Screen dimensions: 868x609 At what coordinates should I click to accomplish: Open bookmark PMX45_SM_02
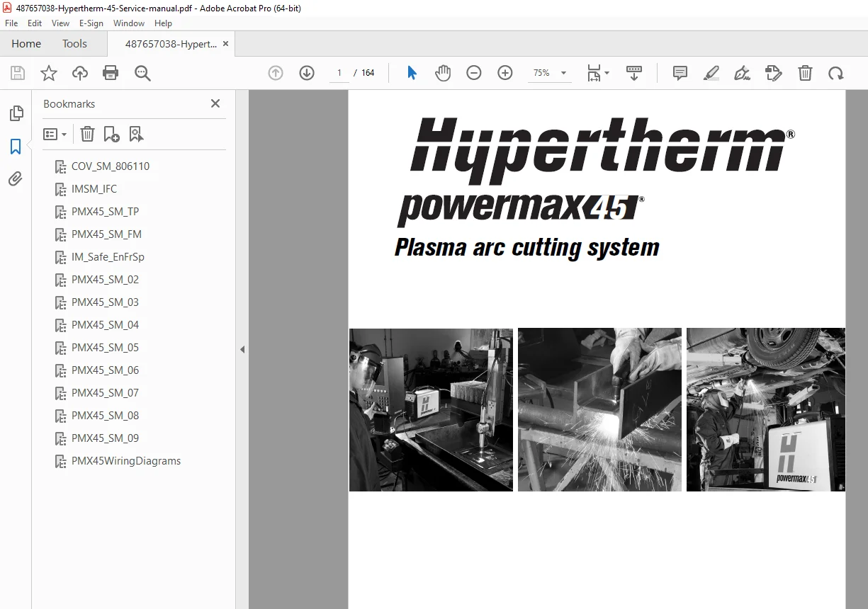coord(105,280)
